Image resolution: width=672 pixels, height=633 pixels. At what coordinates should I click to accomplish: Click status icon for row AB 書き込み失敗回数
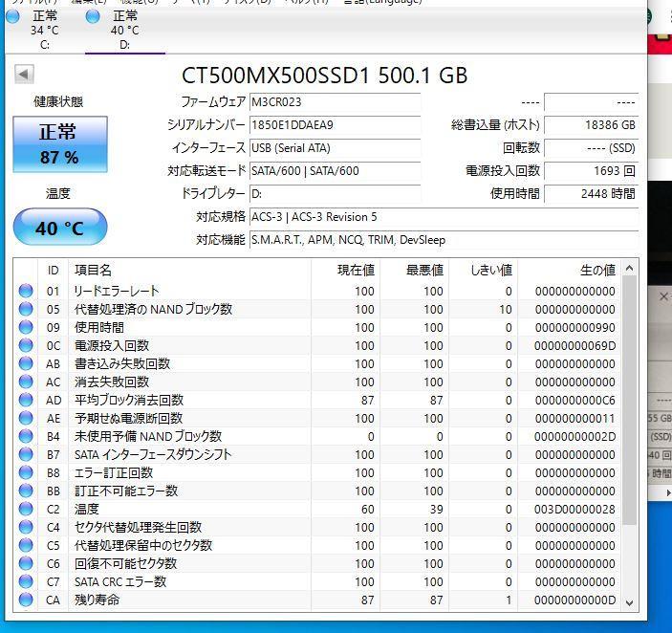(x=26, y=363)
